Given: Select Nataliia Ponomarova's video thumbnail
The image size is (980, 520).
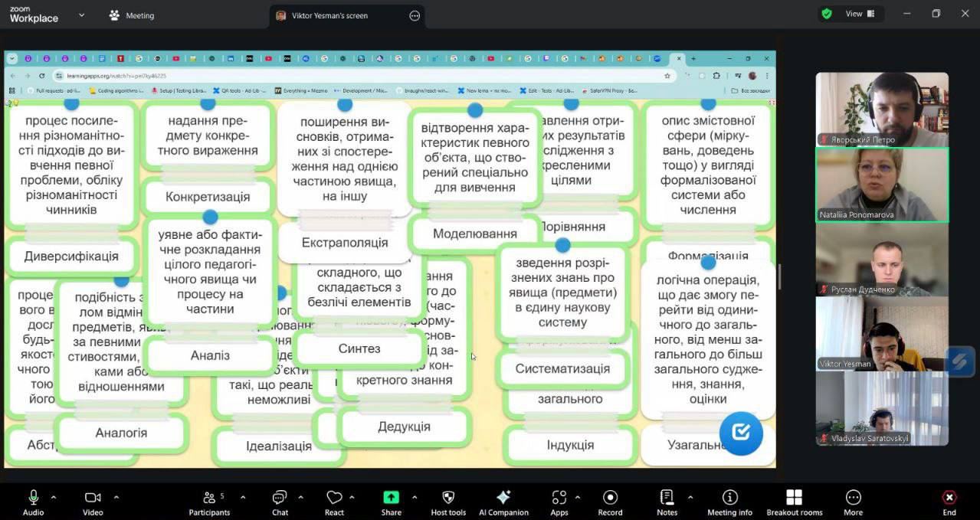Looking at the screenshot, I should 882,185.
